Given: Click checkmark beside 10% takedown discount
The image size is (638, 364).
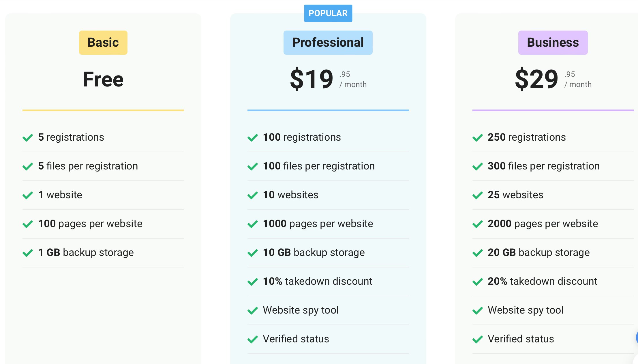Looking at the screenshot, I should [x=253, y=282].
